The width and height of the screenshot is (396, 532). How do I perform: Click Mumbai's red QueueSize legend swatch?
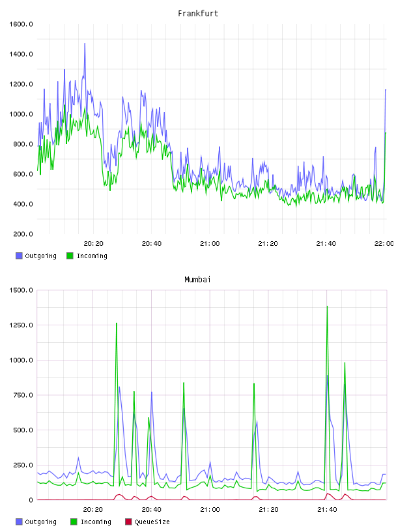point(128,522)
